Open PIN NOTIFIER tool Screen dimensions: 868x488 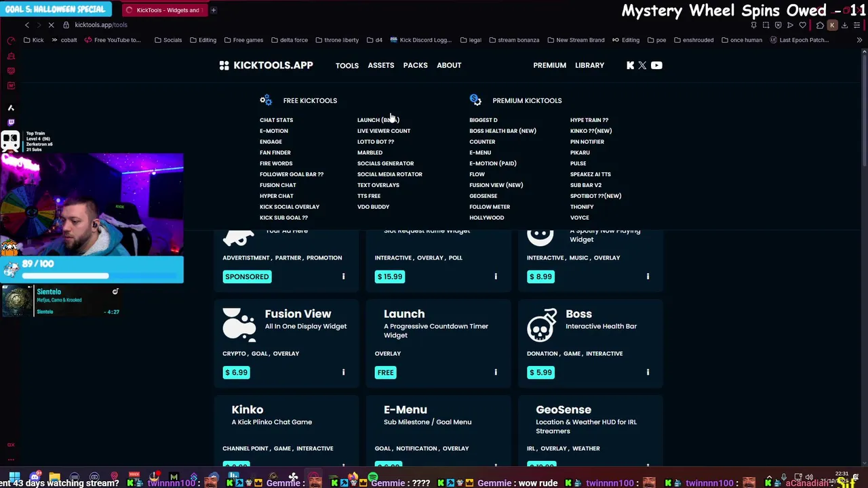[x=587, y=142]
